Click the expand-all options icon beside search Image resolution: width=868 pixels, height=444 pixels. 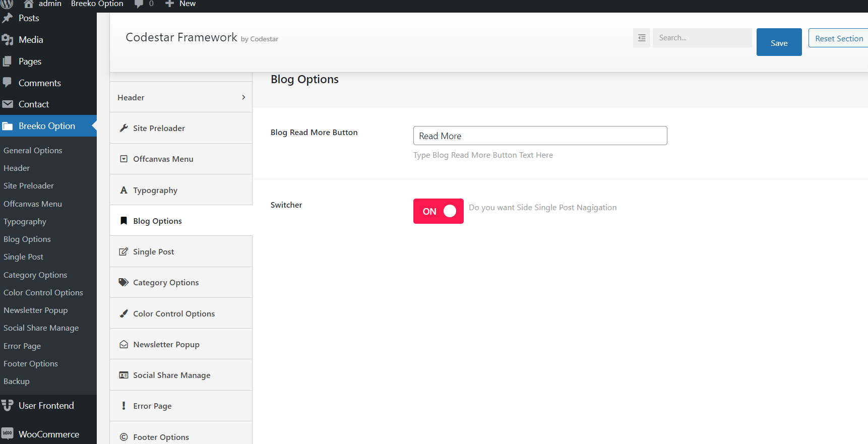tap(641, 38)
